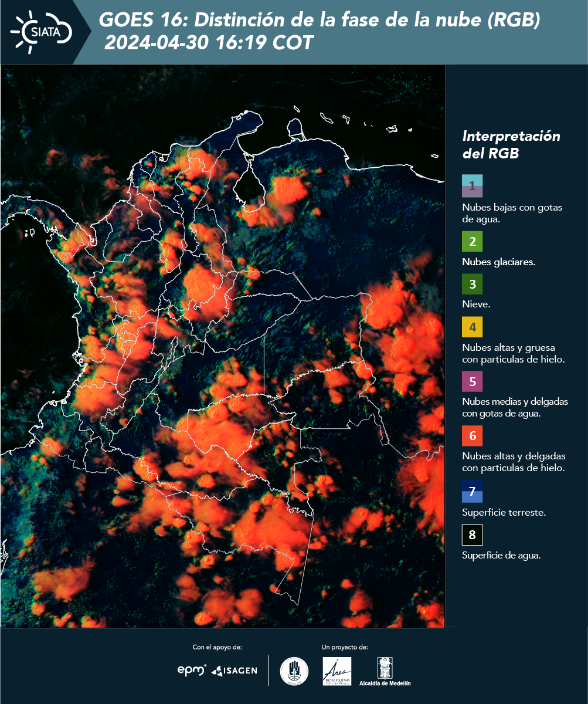Viewport: 588px width, 704px height.
Task: Select dark green swatch 3 for snow
Action: pyautogui.click(x=473, y=285)
